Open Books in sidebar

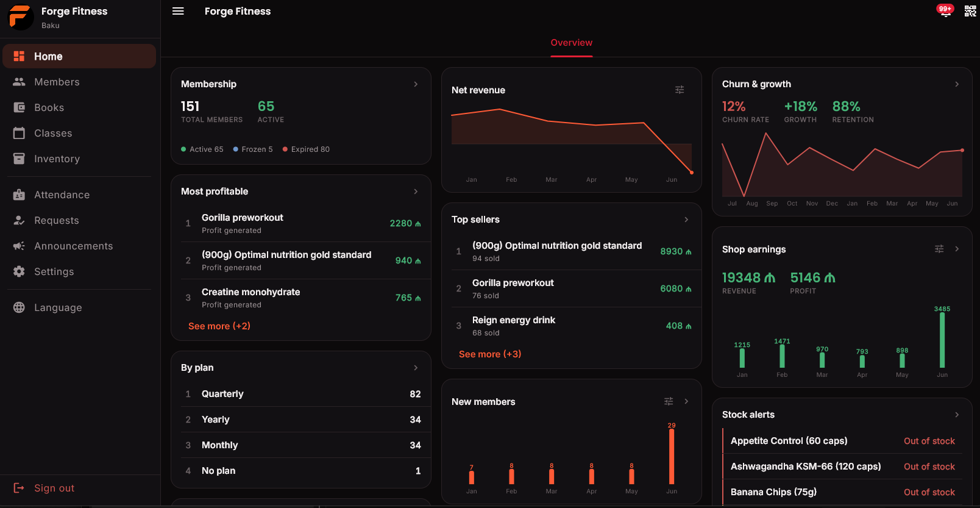(79, 107)
